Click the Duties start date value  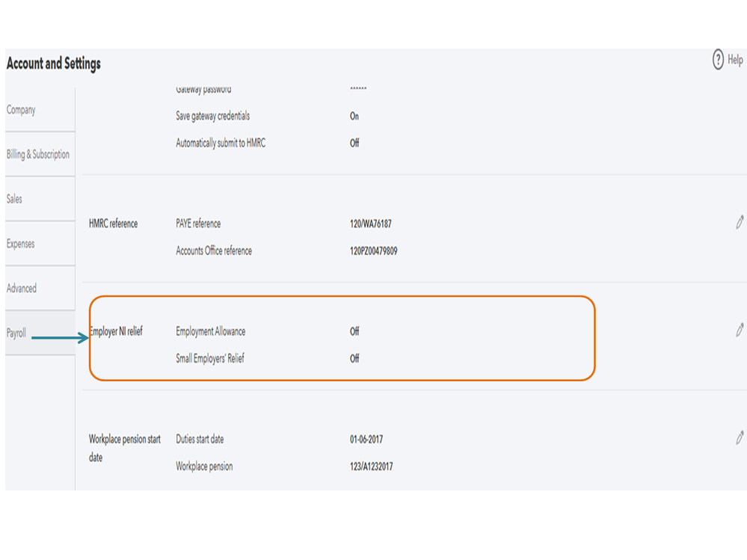pos(366,440)
